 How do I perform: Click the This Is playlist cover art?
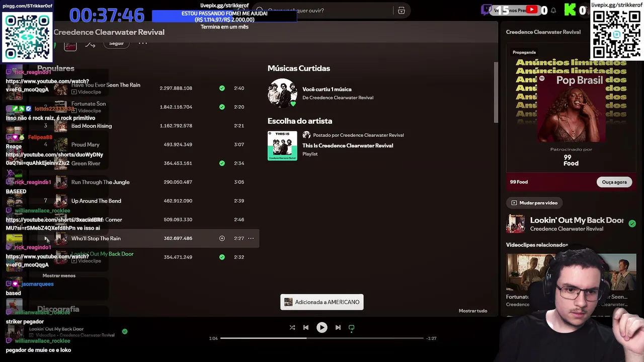(x=282, y=146)
